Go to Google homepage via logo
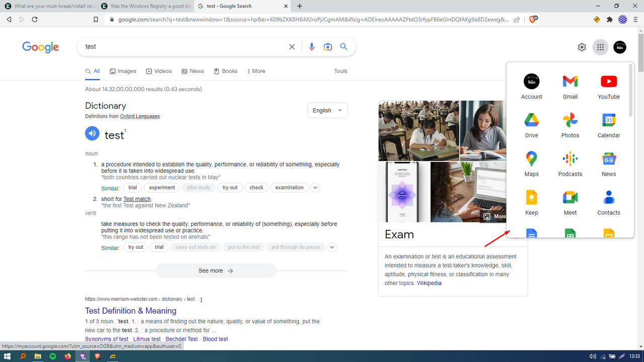 click(40, 47)
